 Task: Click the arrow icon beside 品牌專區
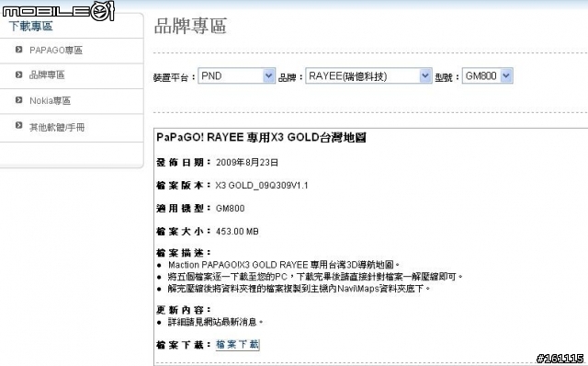click(x=18, y=74)
